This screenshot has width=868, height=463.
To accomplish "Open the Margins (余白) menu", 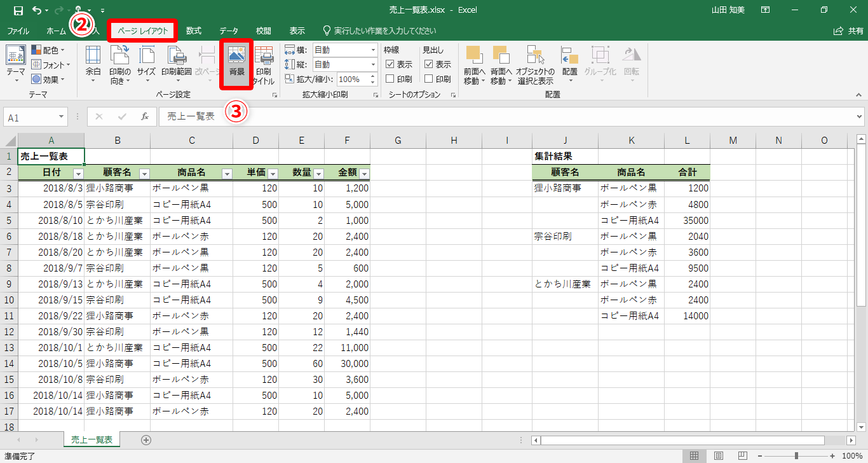I will point(93,64).
